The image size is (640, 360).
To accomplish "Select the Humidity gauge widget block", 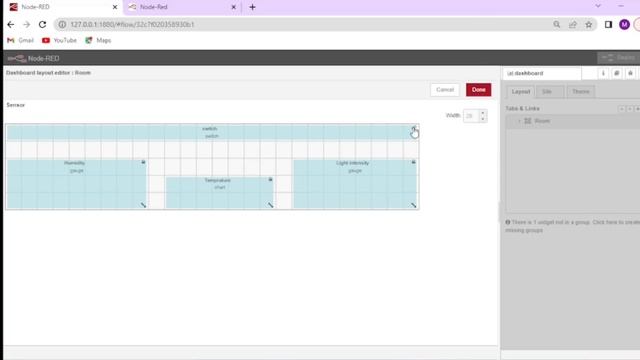I will (x=76, y=184).
